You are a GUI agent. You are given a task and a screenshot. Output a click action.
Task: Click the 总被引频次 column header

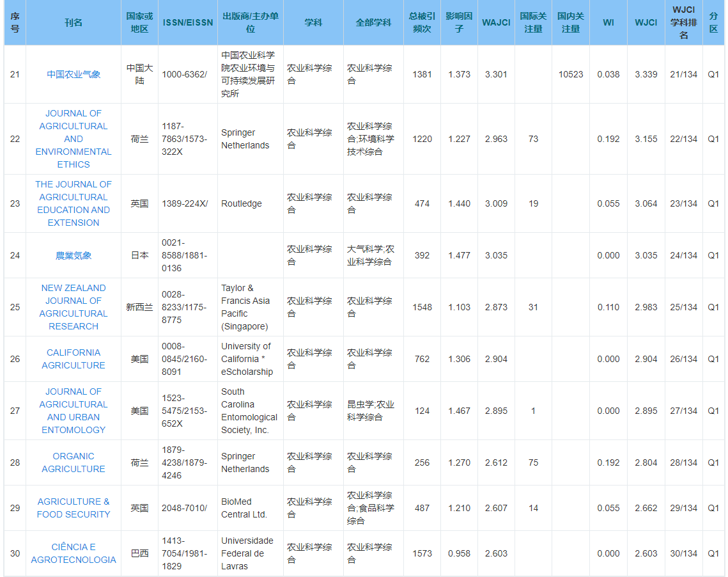click(422, 22)
